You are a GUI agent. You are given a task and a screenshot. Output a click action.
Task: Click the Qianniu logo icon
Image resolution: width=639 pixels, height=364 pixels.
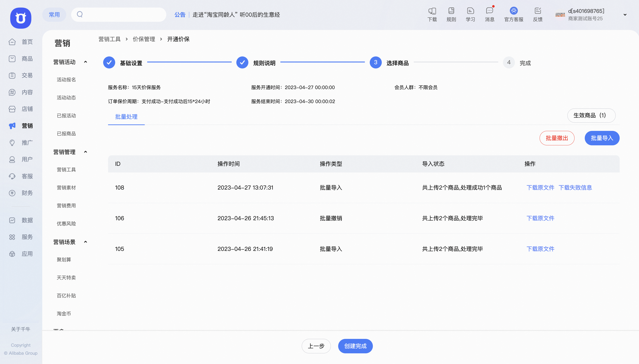tap(21, 18)
